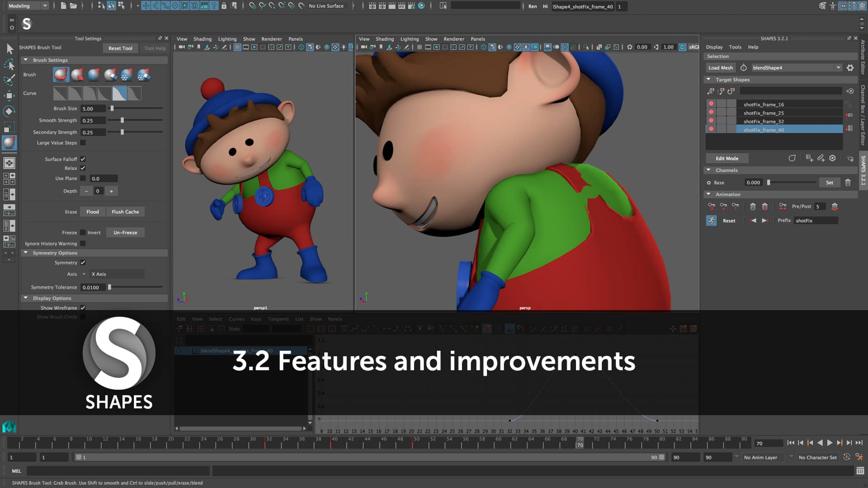Select the Freeze brush with snowflake icon
The width and height of the screenshot is (868, 488).
coord(126,75)
